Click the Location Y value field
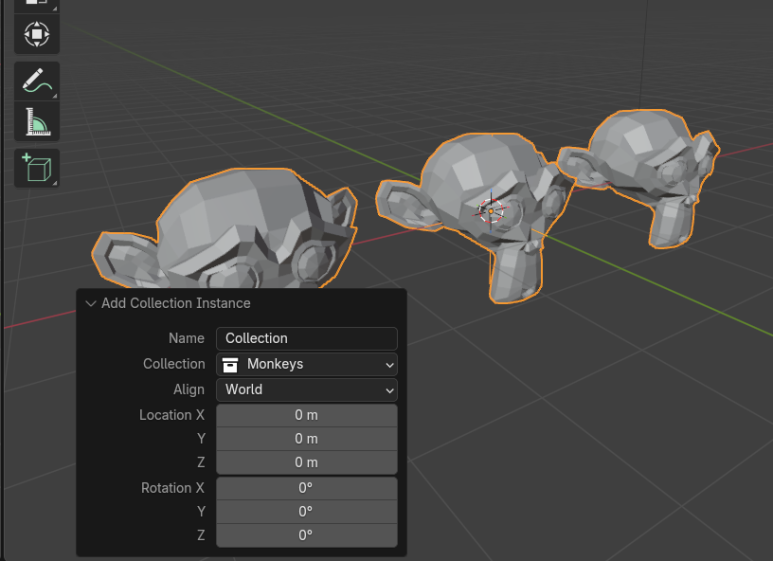 tap(307, 439)
